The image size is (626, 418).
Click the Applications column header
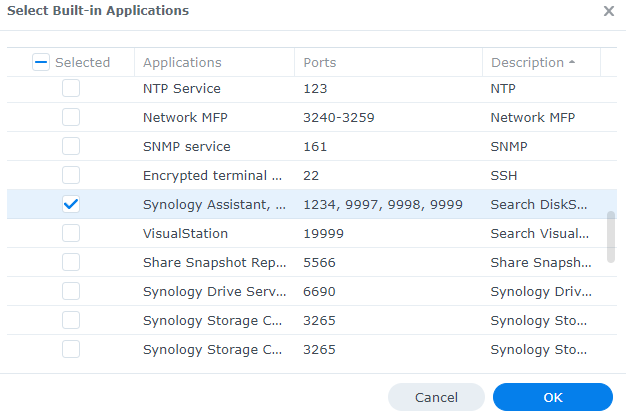(x=214, y=62)
